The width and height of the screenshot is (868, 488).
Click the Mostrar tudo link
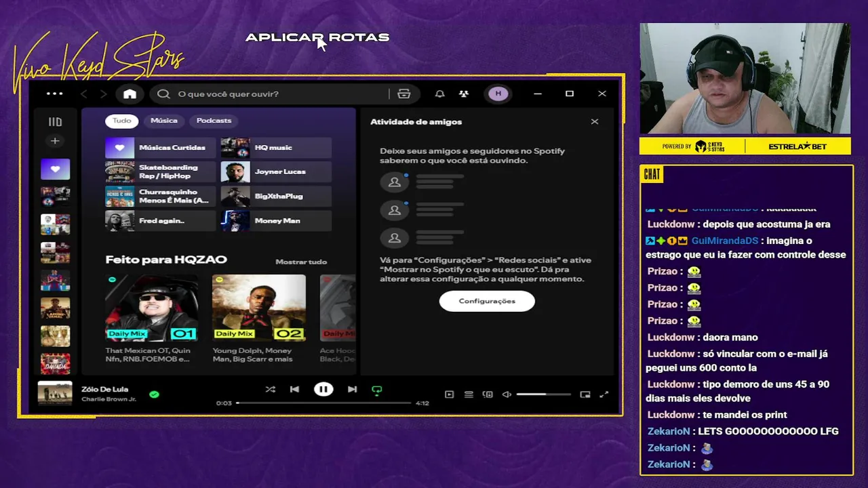[x=301, y=262]
